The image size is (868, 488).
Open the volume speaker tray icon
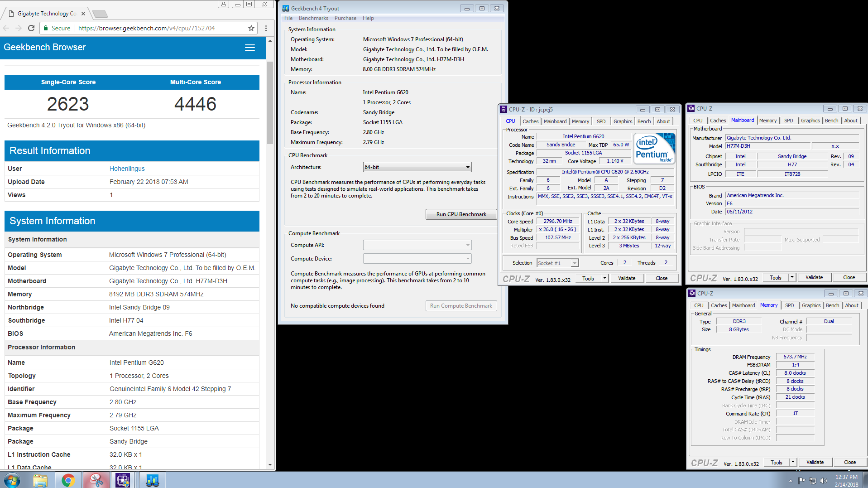824,481
